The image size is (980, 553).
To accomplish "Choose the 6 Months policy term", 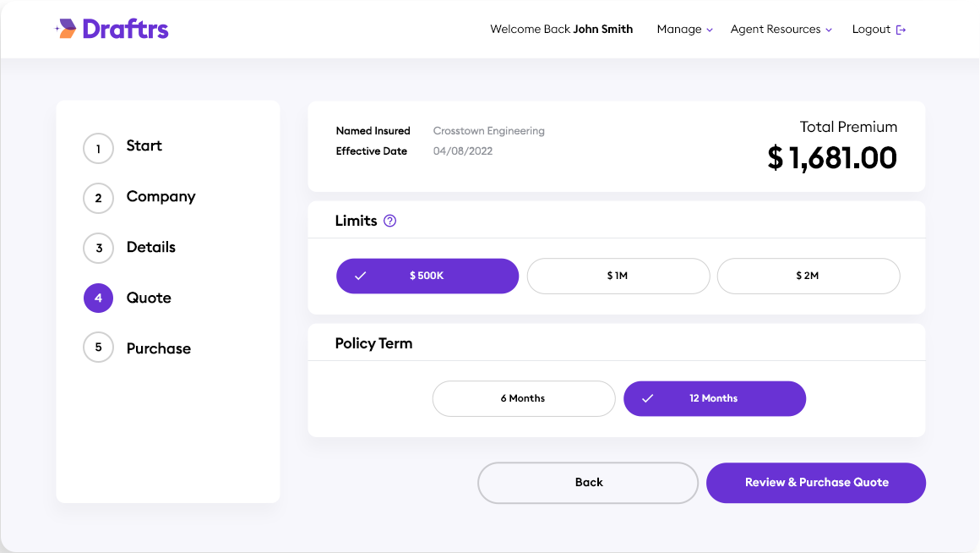I will tap(523, 398).
